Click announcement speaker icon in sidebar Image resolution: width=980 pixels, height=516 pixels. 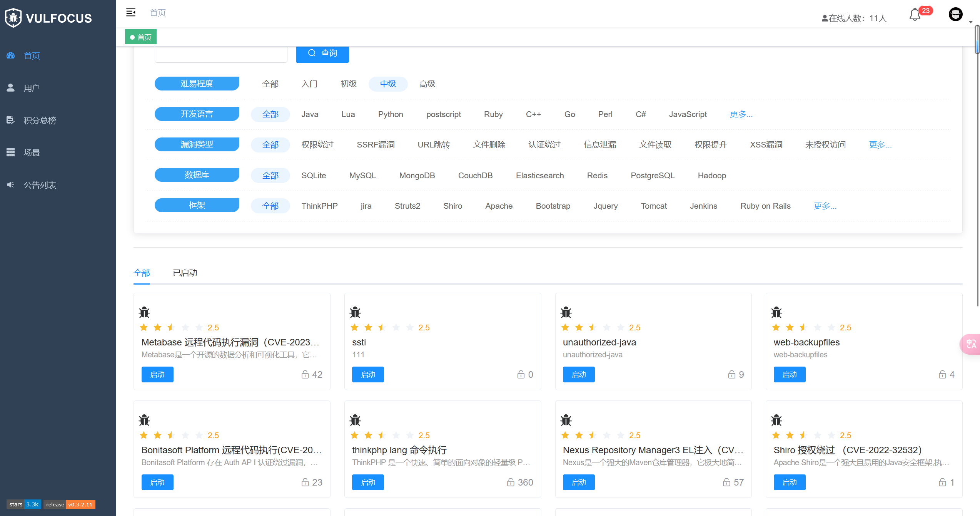tap(10, 185)
